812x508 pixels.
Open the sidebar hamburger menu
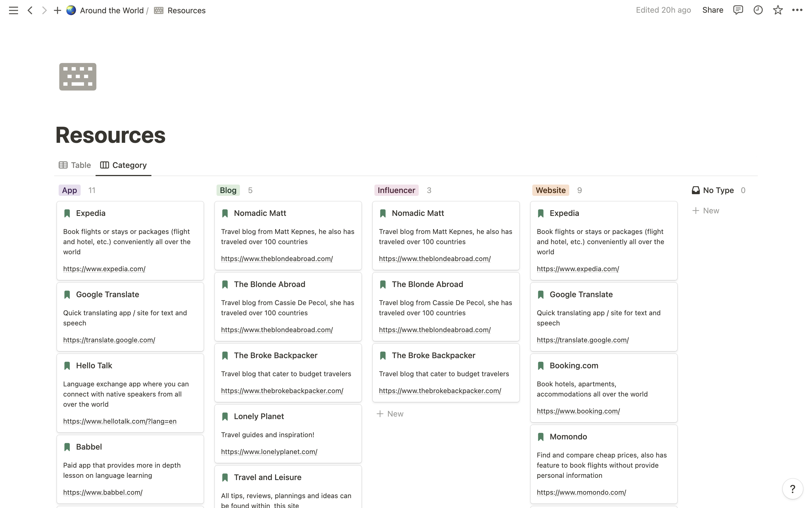(x=14, y=10)
